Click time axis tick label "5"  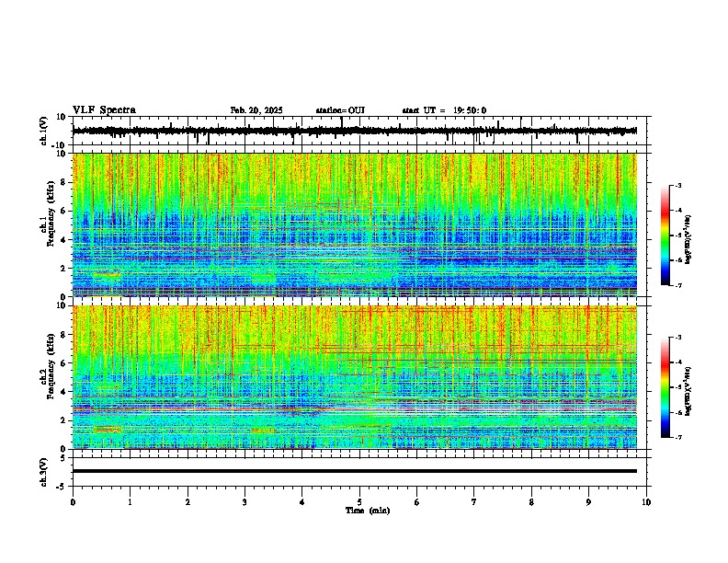(359, 502)
